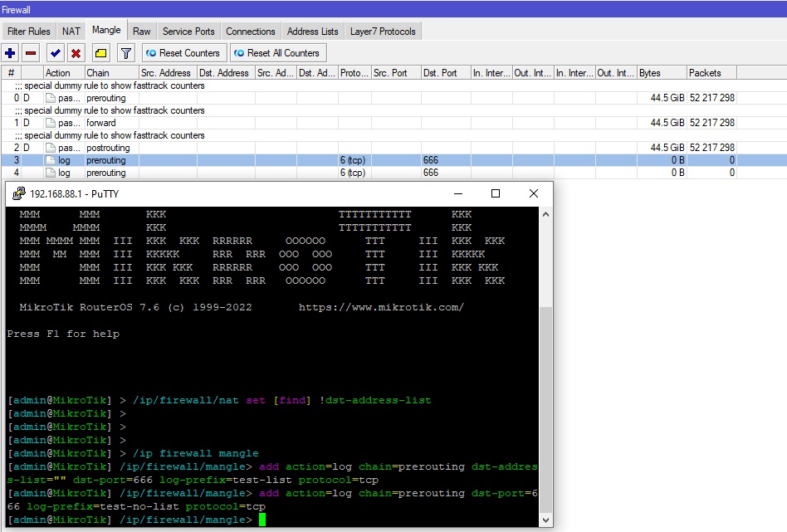Switch to the NAT tab
This screenshot has width=787, height=532.
click(x=71, y=31)
